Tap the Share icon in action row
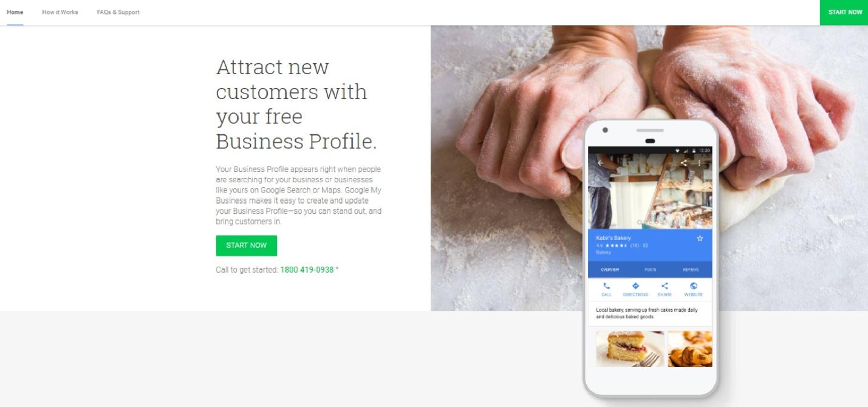868x407 pixels. click(x=665, y=286)
